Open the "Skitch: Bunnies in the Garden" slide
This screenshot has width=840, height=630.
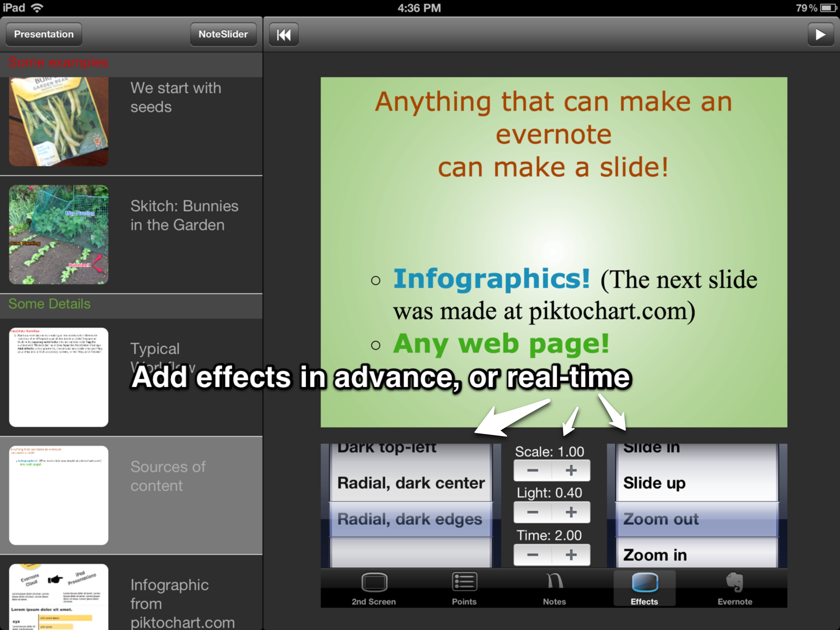(x=59, y=234)
